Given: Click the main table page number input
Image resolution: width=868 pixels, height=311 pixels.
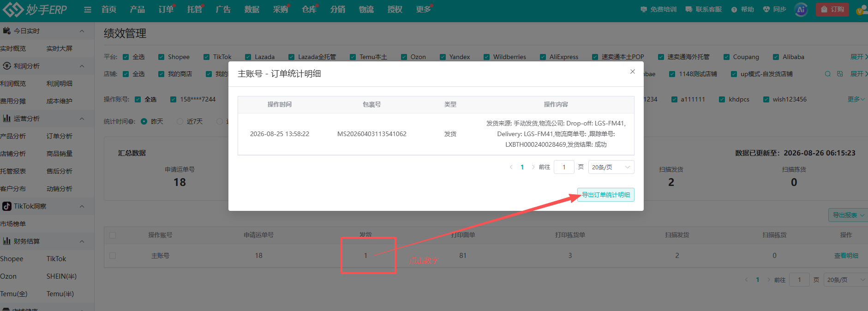Looking at the screenshot, I should (x=799, y=280).
